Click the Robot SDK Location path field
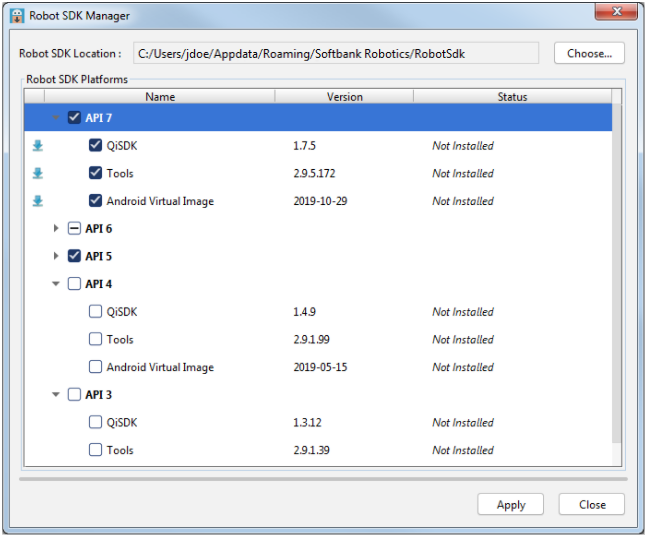645x535 pixels. (x=336, y=53)
